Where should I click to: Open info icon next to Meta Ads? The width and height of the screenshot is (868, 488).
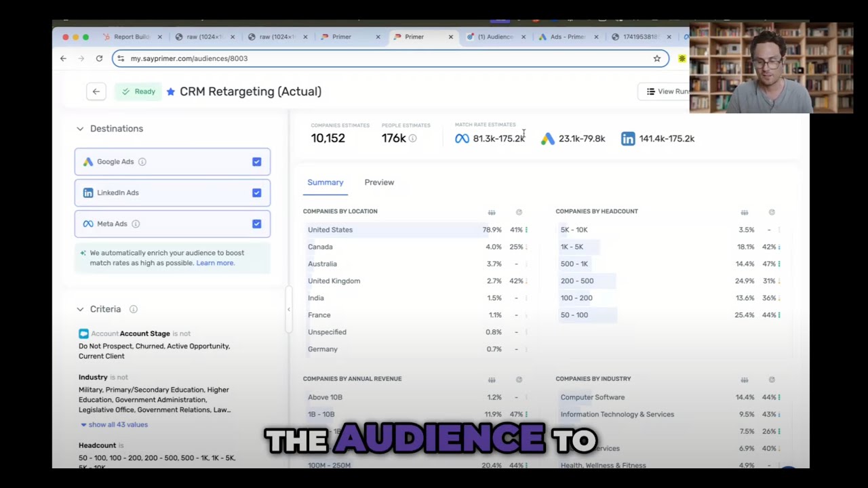[136, 224]
